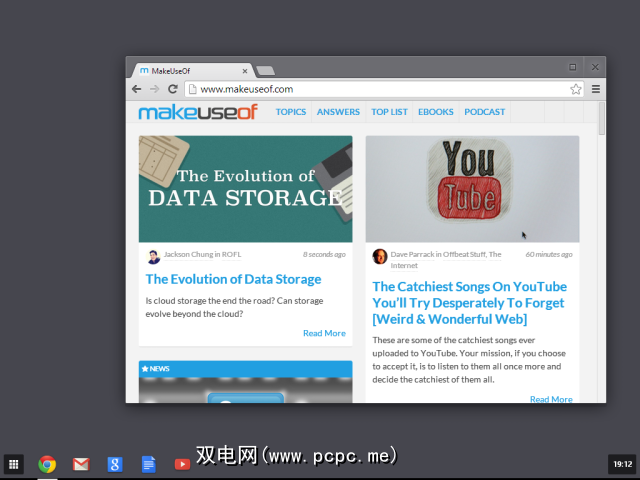This screenshot has width=640, height=480.
Task: Open author link Jackson Chung
Action: pyautogui.click(x=188, y=254)
